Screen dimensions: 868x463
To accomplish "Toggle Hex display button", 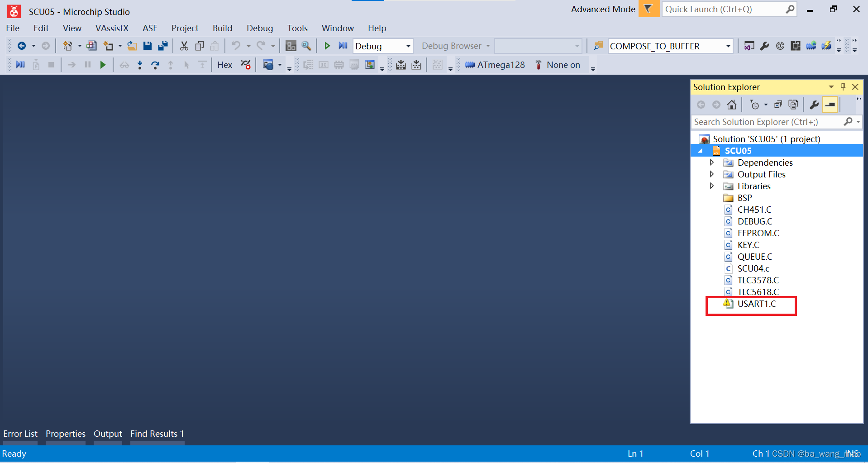I will click(x=224, y=65).
